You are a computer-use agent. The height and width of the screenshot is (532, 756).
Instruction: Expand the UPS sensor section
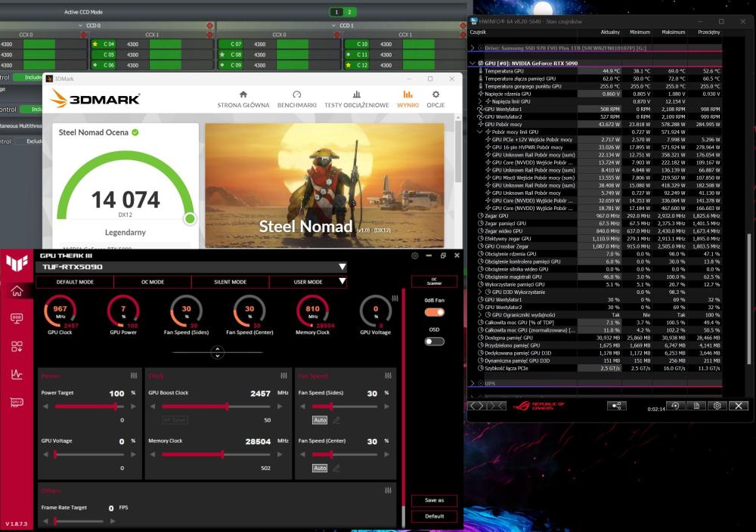[472, 384]
